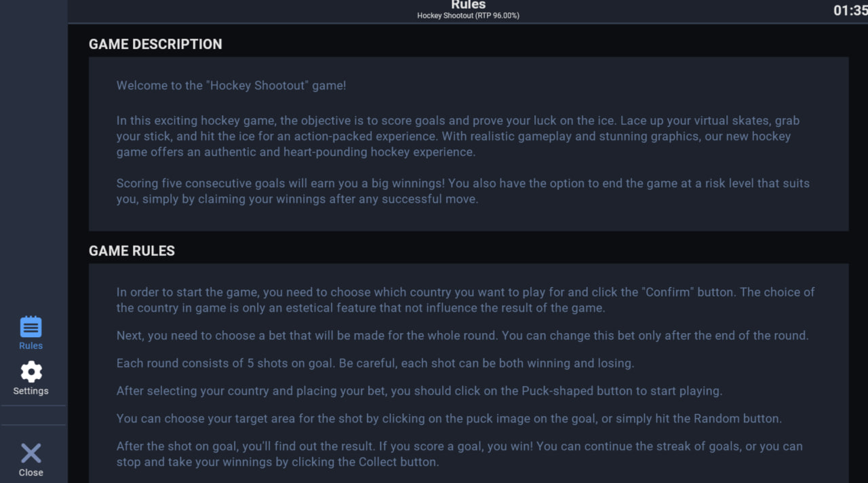Click the Settings label text
Viewport: 868px width, 483px height.
tap(31, 391)
